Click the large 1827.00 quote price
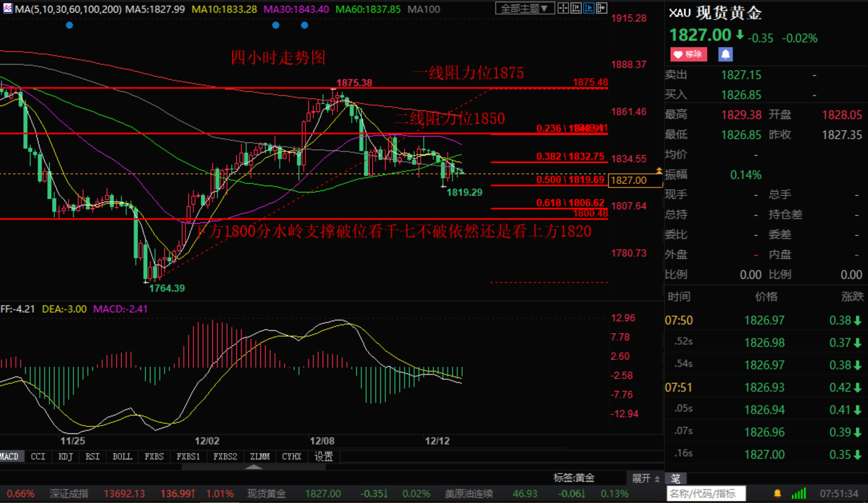Image resolution: width=868 pixels, height=503 pixels. [700, 35]
